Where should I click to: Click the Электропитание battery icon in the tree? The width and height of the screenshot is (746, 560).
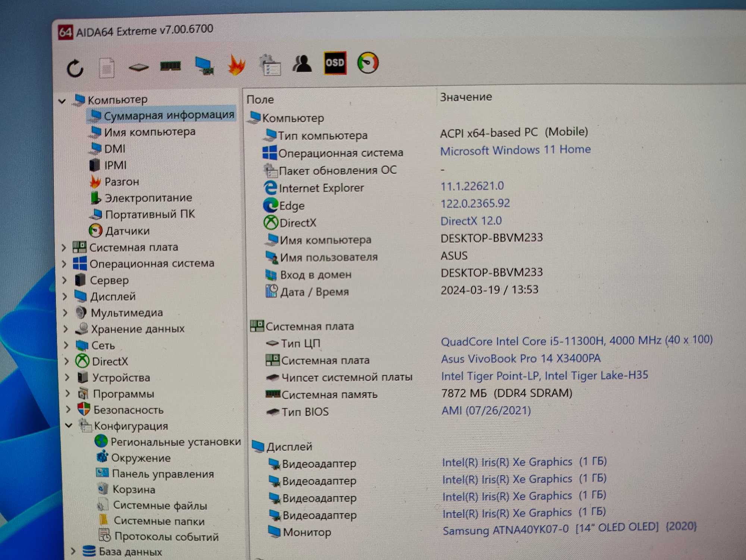click(95, 198)
